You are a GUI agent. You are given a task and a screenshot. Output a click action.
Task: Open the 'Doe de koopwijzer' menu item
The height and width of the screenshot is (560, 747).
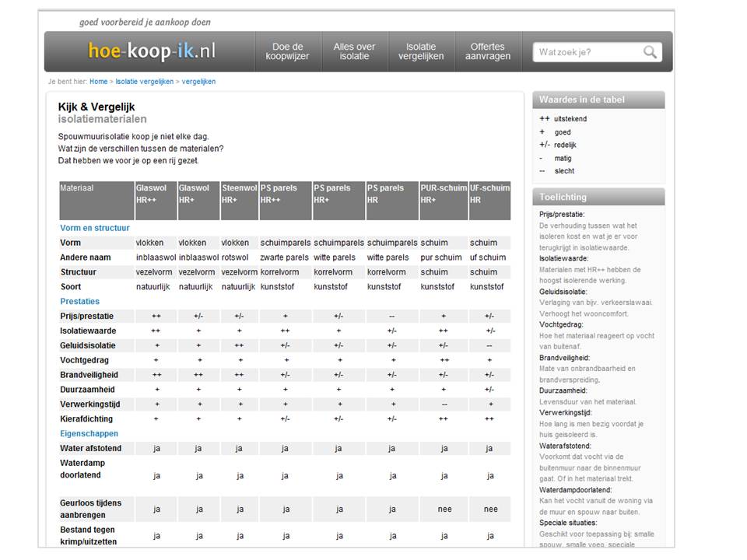point(287,51)
